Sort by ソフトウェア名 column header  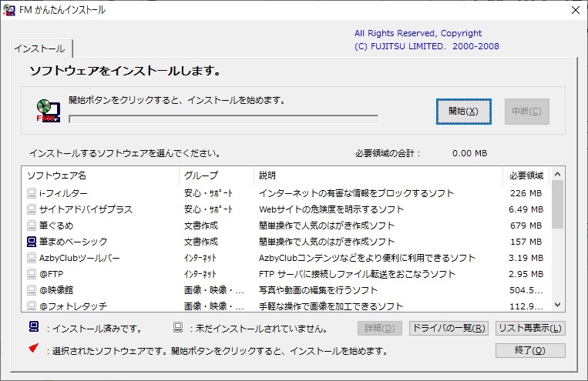point(100,175)
